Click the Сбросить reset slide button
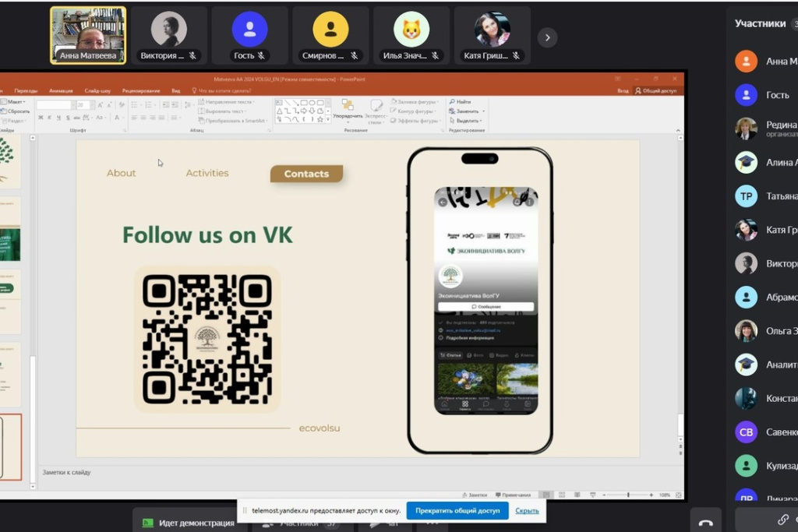 16,111
